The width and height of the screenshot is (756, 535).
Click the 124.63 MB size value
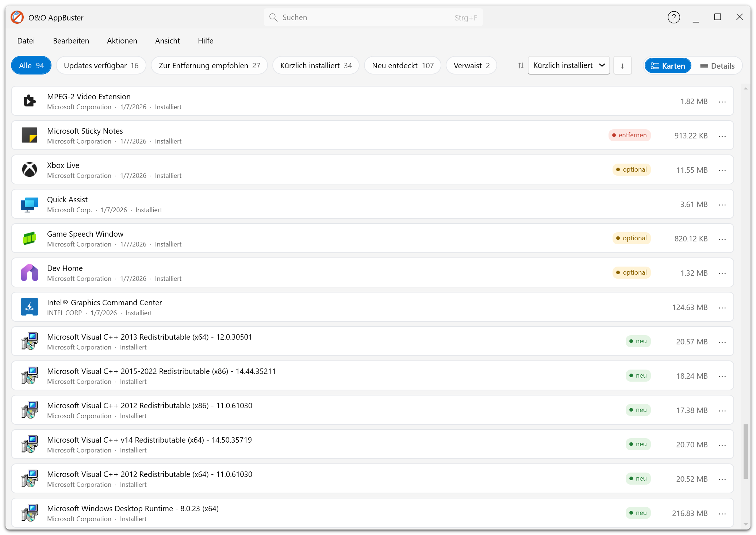click(690, 307)
